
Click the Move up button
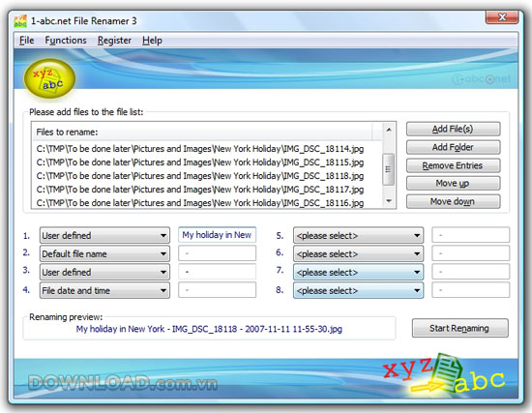click(x=453, y=184)
